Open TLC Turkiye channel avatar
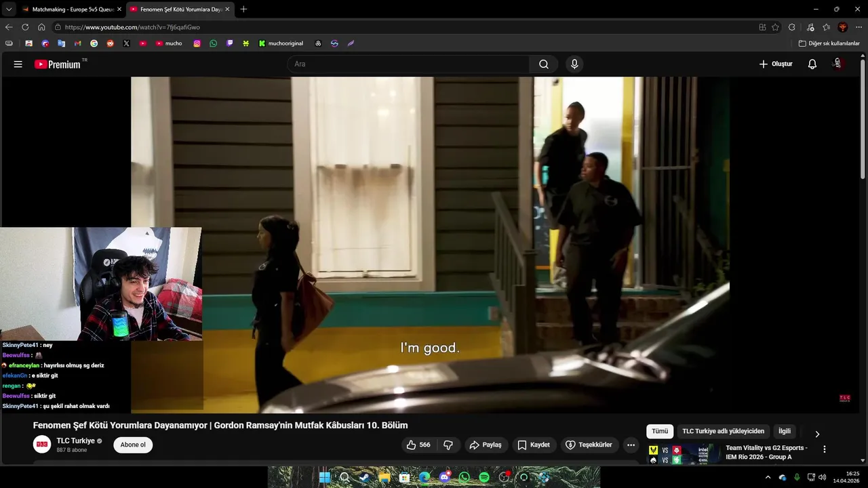Viewport: 868px width, 488px height. coord(42,445)
